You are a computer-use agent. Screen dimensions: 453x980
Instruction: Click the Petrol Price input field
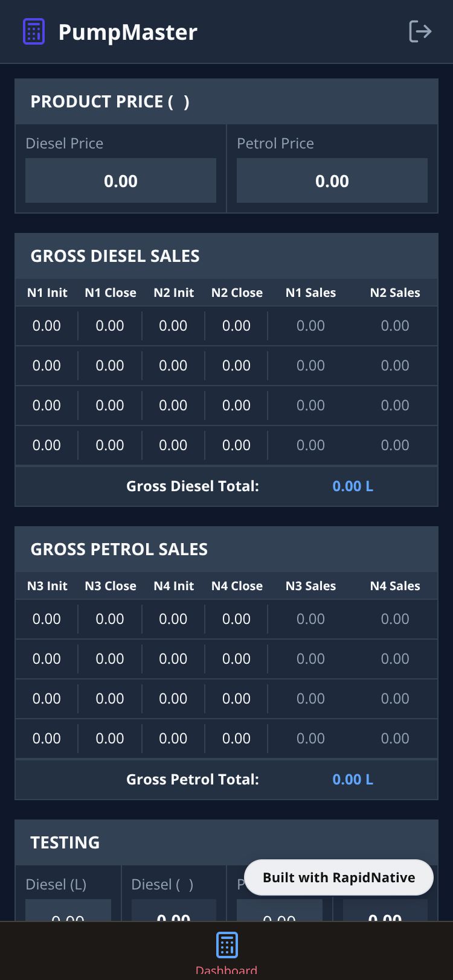coord(332,181)
